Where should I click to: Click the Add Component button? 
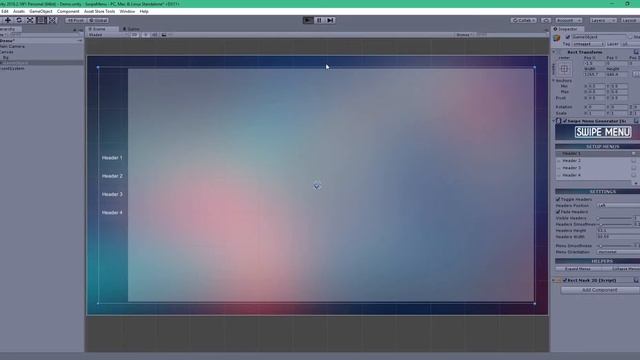tap(599, 290)
